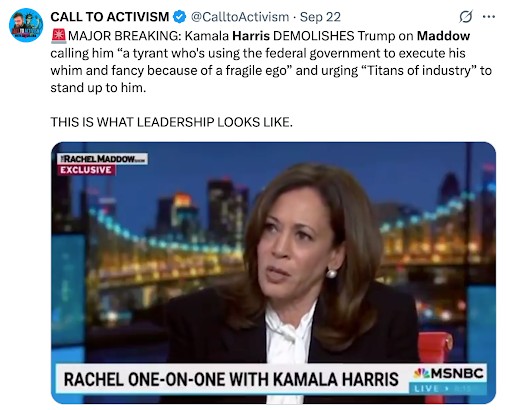
Task: Open the three-dot more options menu
Action: [488, 16]
